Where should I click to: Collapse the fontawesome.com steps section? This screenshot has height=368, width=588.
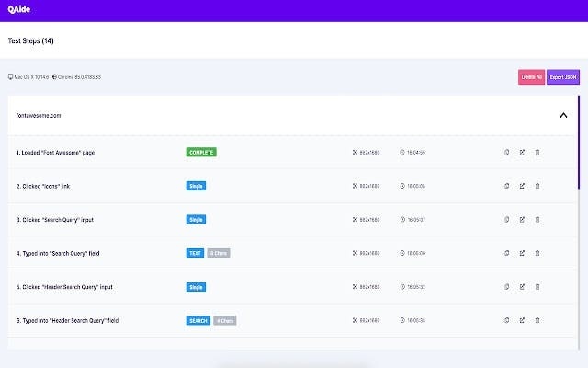[x=563, y=115]
